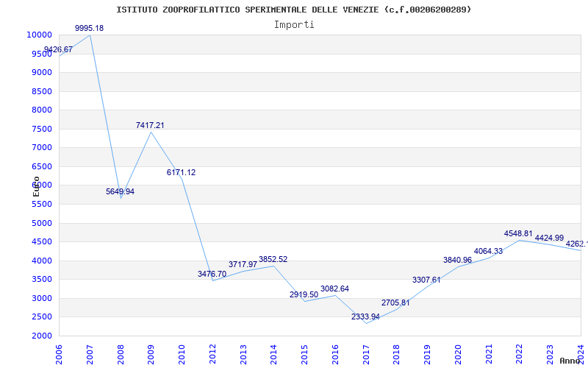The height and width of the screenshot is (368, 588).
Task: Select the 3717.97 data label
Action: pyautogui.click(x=243, y=265)
